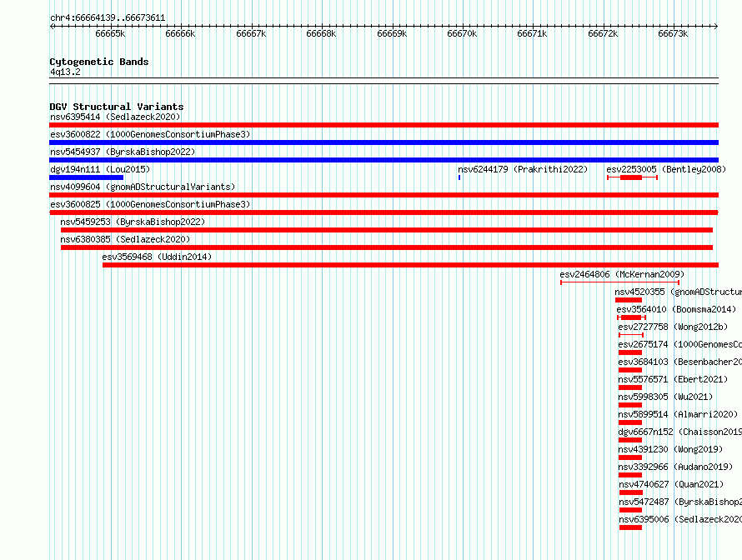Open nsv4740627 (Quan2021) variant label
Viewport: 742px width, 560px height.
(x=671, y=484)
